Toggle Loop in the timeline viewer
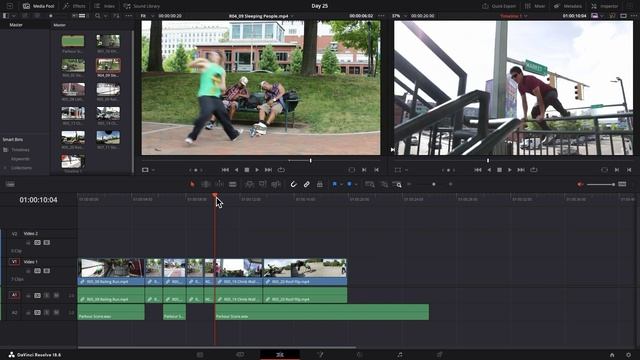Screen dimensions: 640x360 coord(534,170)
